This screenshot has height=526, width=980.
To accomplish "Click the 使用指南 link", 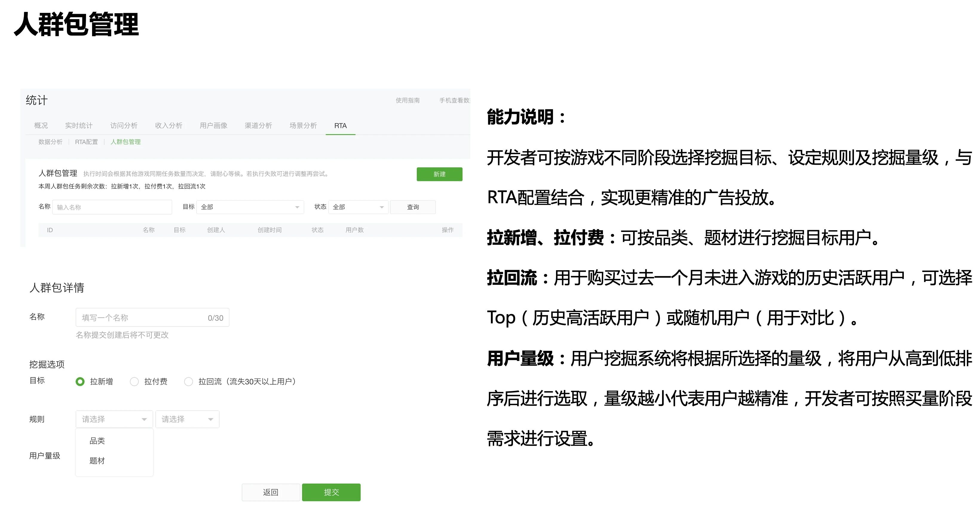I will coord(408,100).
